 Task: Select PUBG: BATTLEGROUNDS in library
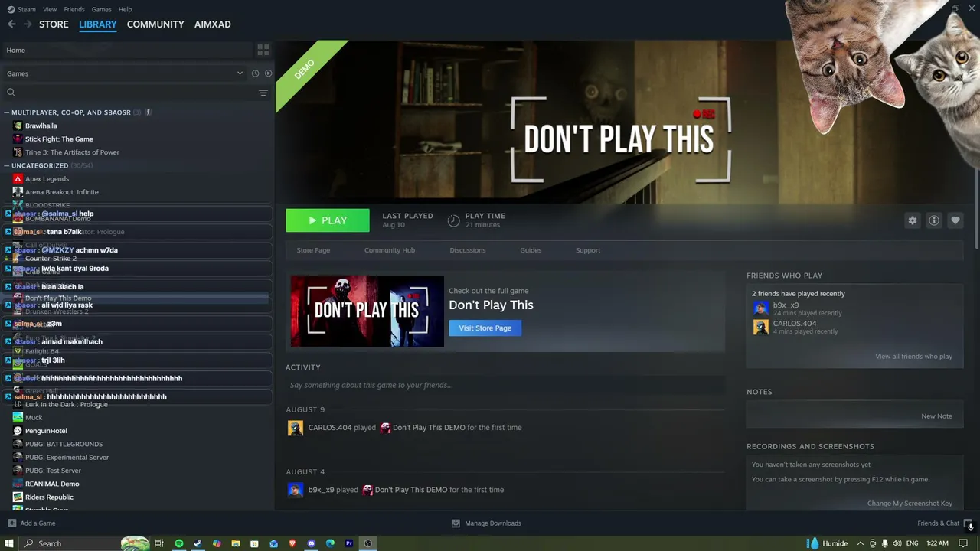pyautogui.click(x=64, y=444)
